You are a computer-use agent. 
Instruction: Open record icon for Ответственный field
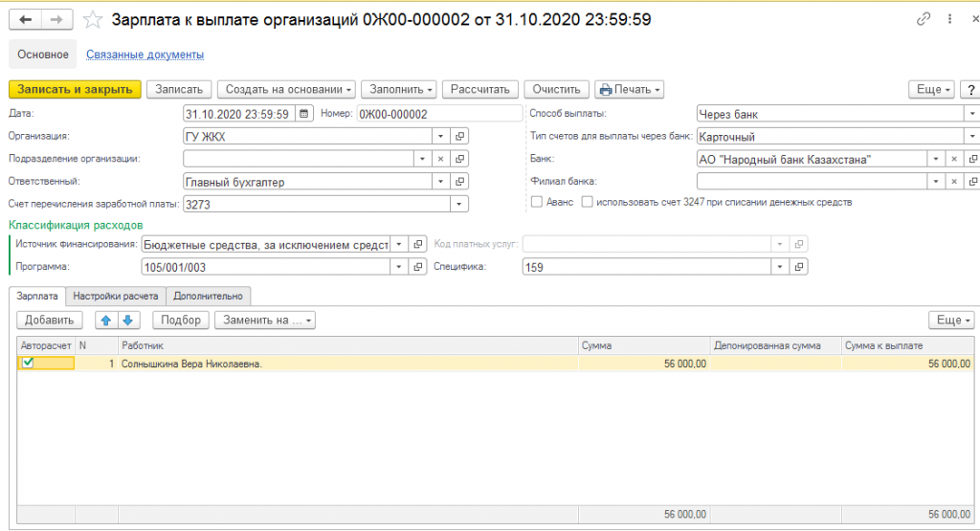pos(460,181)
